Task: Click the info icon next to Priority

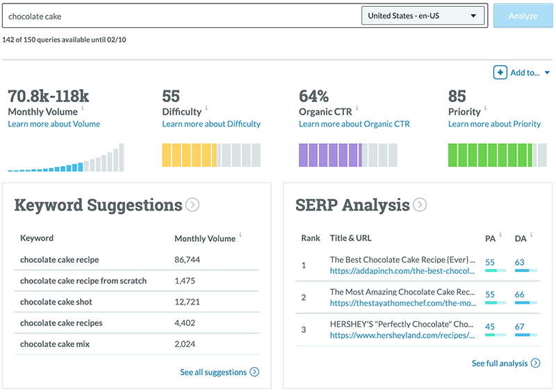Action: coord(485,108)
